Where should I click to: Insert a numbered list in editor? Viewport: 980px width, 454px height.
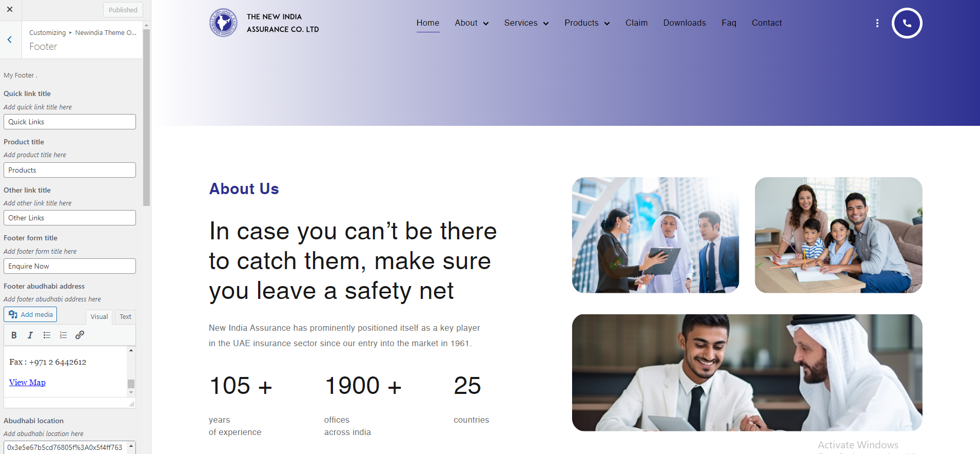[63, 335]
